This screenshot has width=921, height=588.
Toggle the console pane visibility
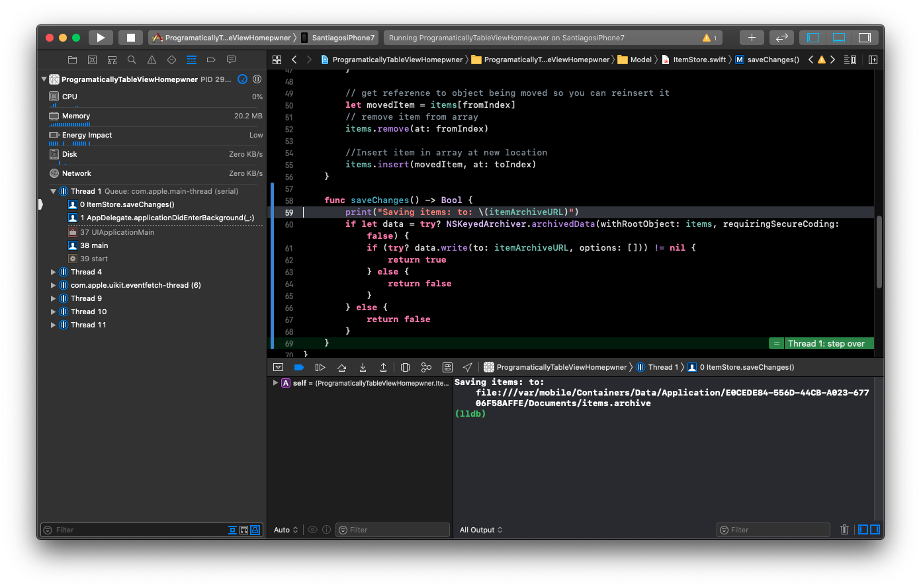(x=875, y=530)
